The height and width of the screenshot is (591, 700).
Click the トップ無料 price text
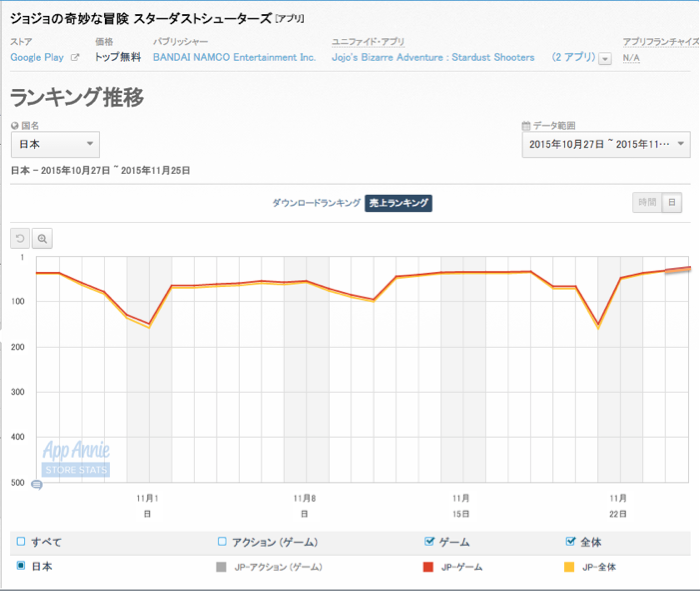118,57
